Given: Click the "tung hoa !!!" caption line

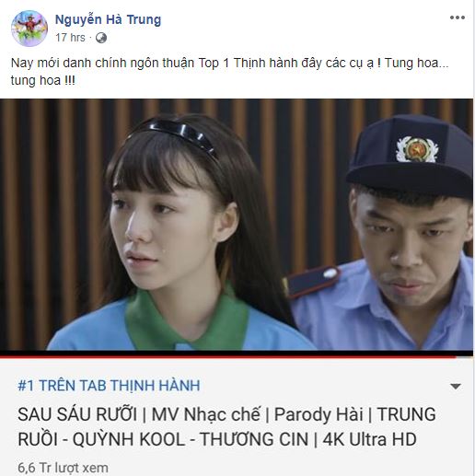Looking at the screenshot, I should [x=43, y=81].
